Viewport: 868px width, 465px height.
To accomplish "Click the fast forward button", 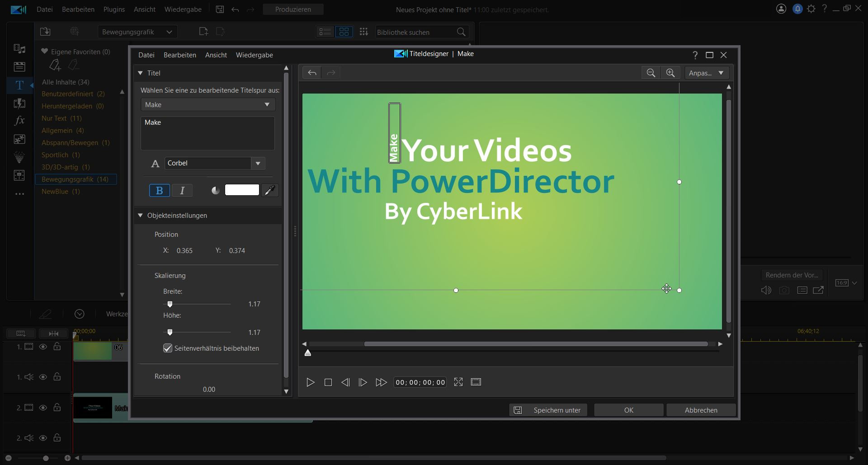I will 381,382.
